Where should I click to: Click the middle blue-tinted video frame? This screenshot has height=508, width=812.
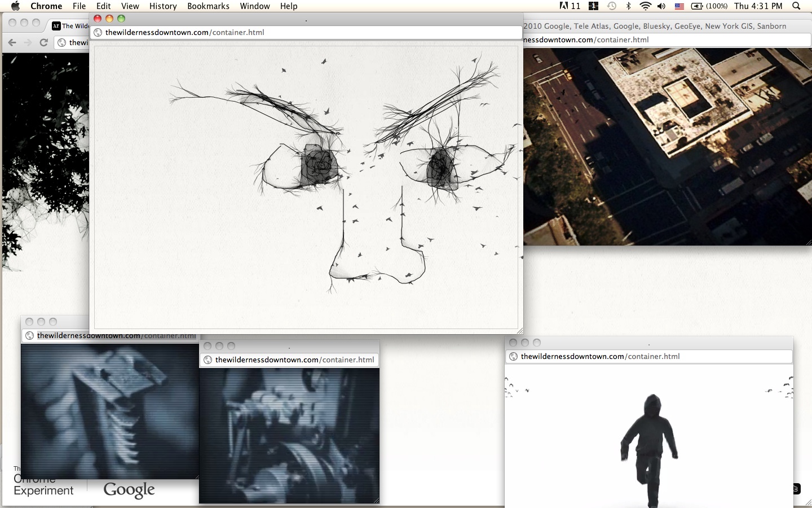pos(289,435)
